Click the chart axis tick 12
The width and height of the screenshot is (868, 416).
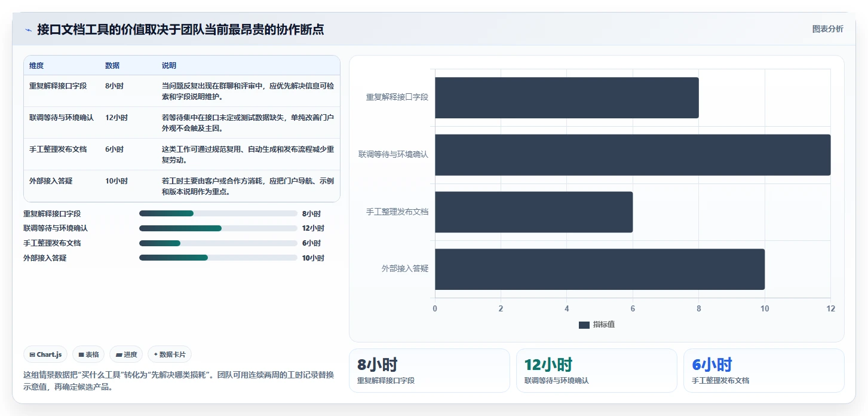[x=830, y=308]
